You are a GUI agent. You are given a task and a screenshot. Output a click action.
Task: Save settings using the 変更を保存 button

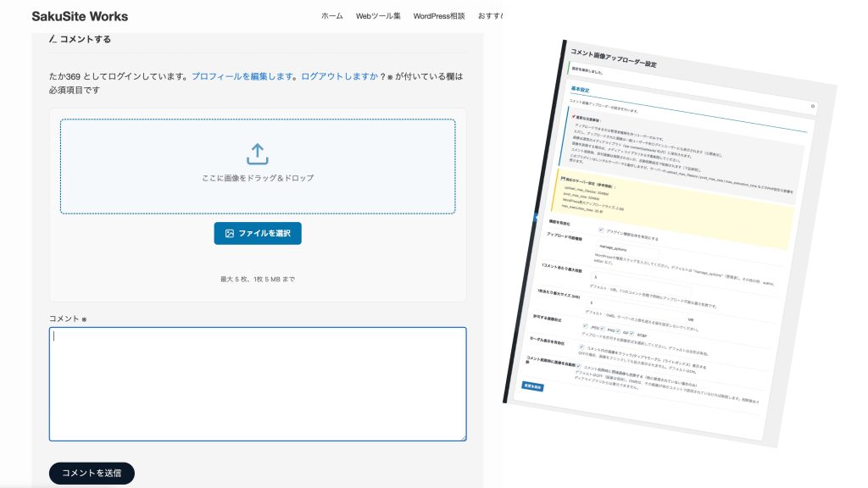point(535,387)
